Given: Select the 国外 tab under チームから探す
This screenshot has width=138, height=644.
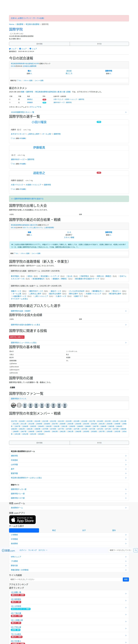Looking at the screenshot, I should point(114,530).
